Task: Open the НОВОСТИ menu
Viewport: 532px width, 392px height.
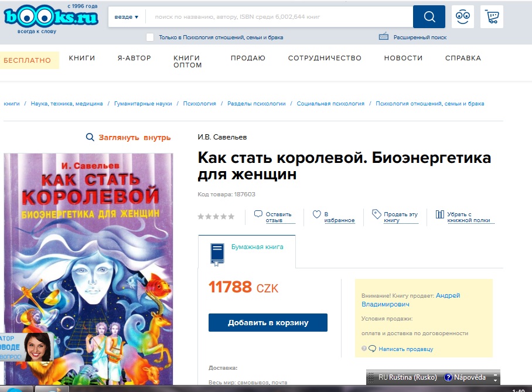Action: tap(403, 58)
